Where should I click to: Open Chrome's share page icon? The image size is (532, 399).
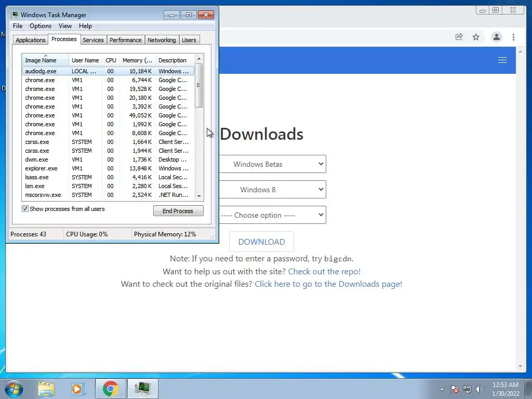[x=459, y=37]
